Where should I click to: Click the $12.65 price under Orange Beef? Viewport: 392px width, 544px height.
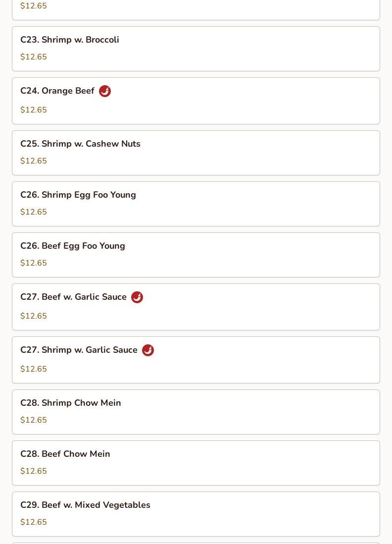point(34,110)
